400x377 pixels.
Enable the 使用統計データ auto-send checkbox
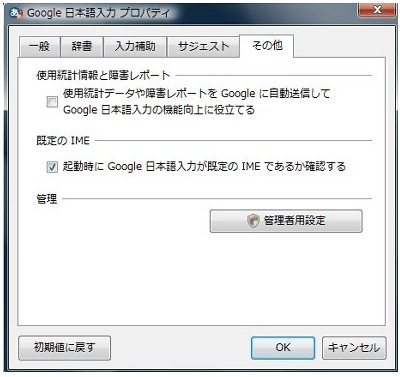52,102
